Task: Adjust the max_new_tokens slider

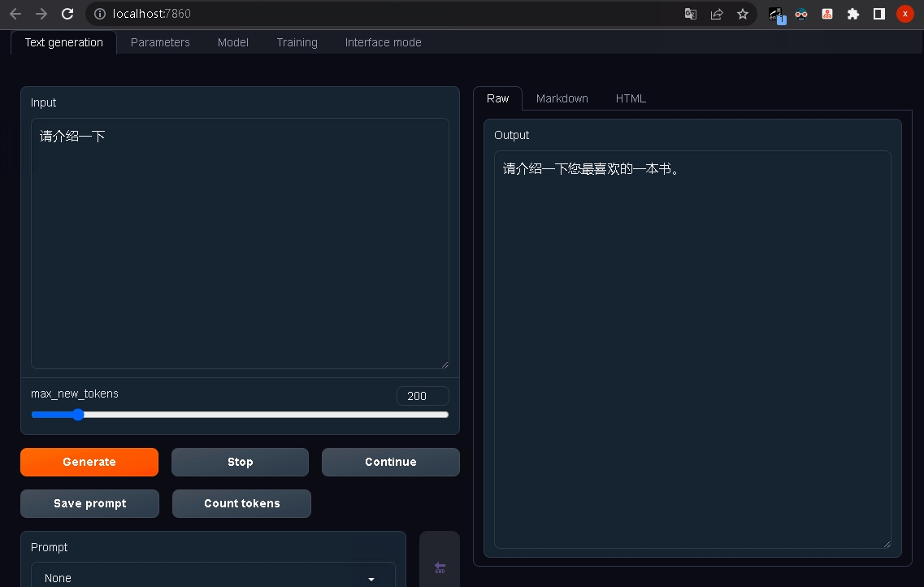Action: [x=78, y=414]
